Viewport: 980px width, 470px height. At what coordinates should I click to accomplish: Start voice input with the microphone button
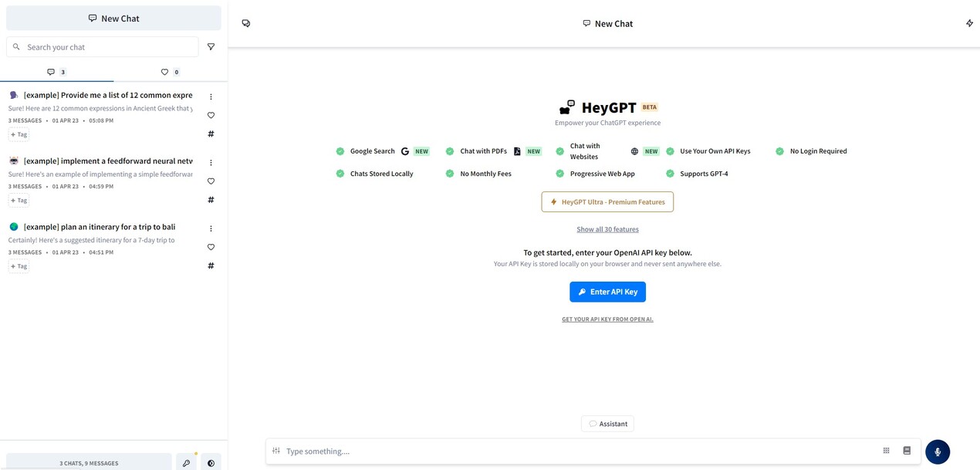(x=938, y=451)
